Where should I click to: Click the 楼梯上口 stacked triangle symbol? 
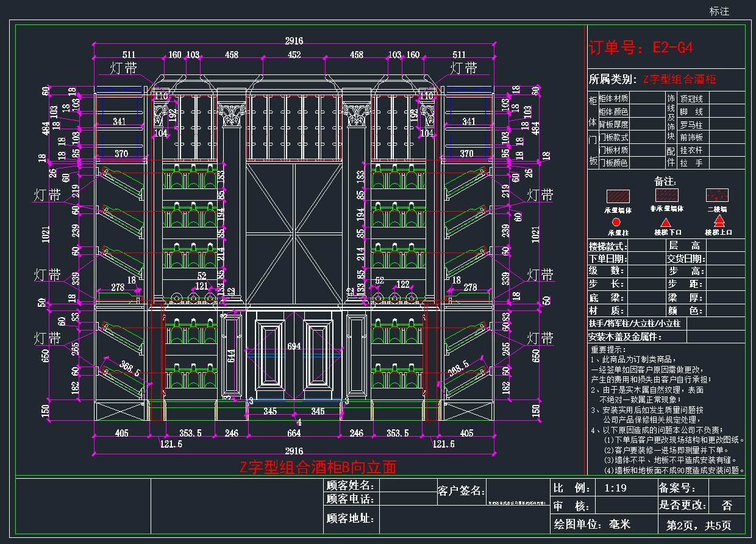click(x=719, y=220)
